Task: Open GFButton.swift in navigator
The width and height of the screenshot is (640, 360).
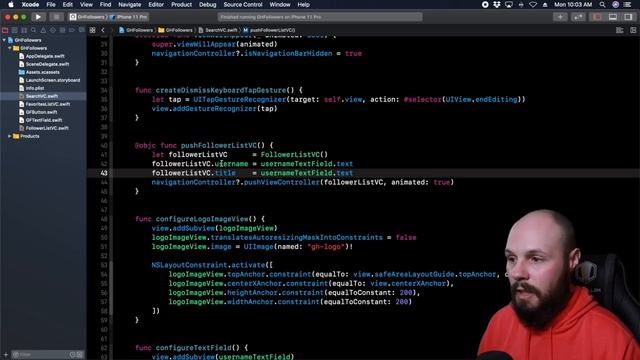Action: 38,112
